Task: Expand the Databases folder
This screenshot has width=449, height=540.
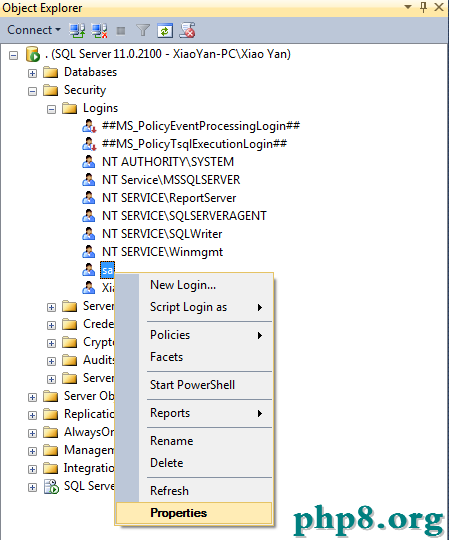Action: [32, 73]
